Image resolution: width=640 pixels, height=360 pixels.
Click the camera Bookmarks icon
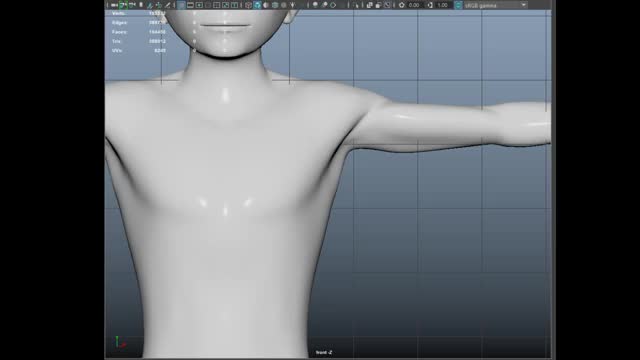coord(141,5)
